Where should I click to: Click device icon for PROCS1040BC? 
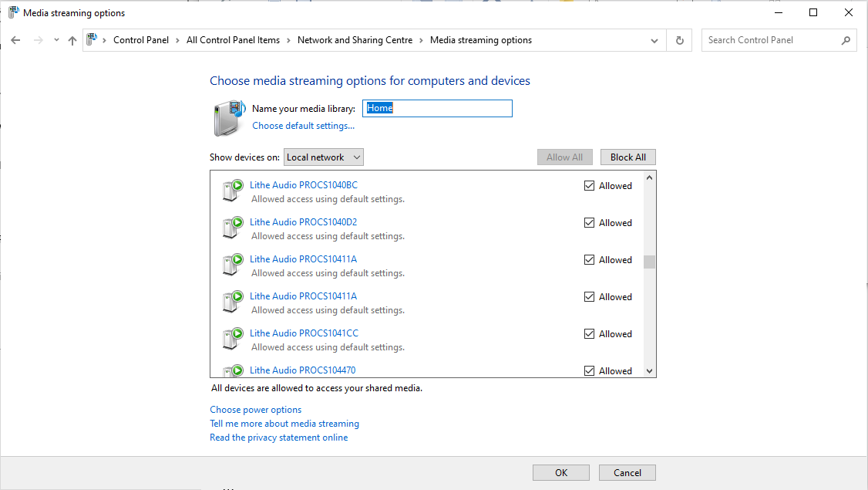pos(233,190)
